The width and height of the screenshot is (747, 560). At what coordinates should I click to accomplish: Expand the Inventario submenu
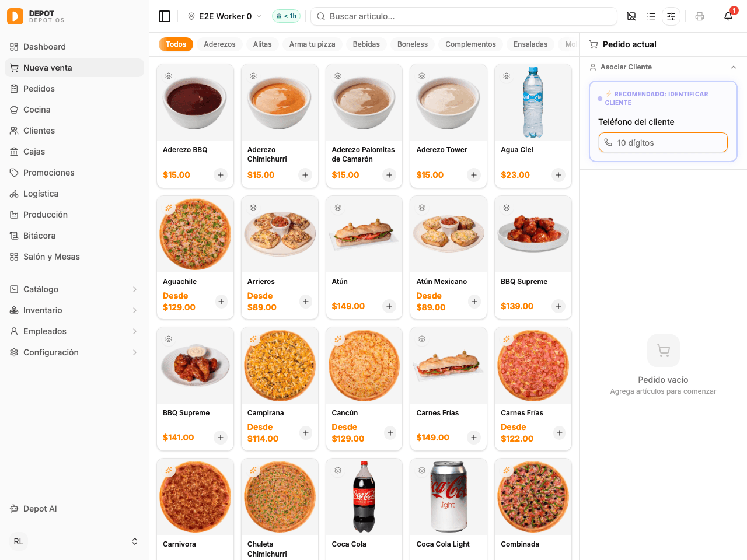(74, 310)
